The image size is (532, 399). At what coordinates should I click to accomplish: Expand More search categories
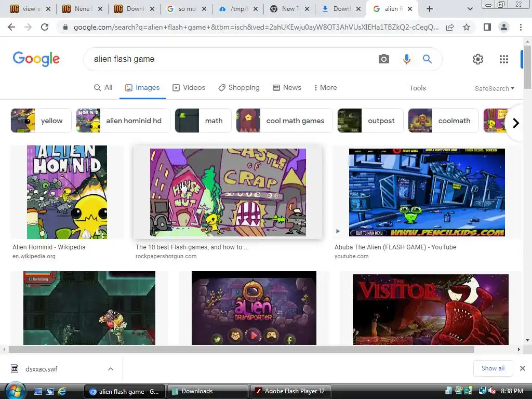coord(325,87)
